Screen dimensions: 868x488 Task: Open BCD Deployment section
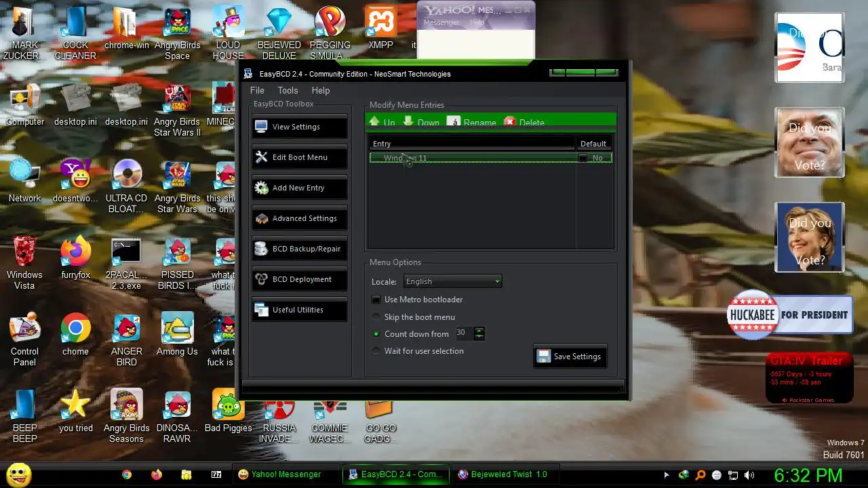click(x=300, y=279)
